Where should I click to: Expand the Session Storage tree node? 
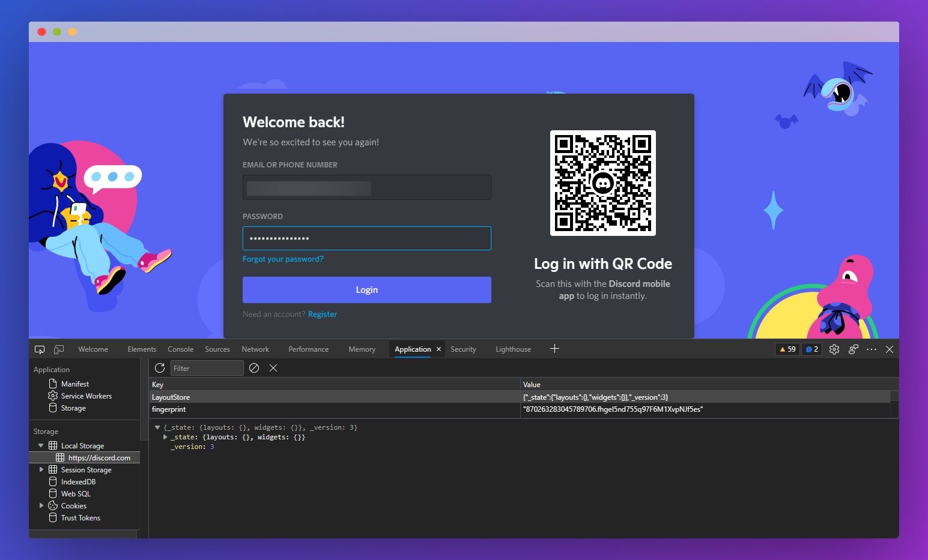coord(41,469)
